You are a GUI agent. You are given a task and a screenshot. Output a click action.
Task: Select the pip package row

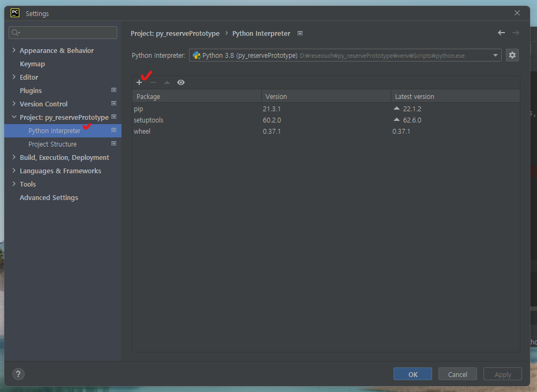pos(326,109)
